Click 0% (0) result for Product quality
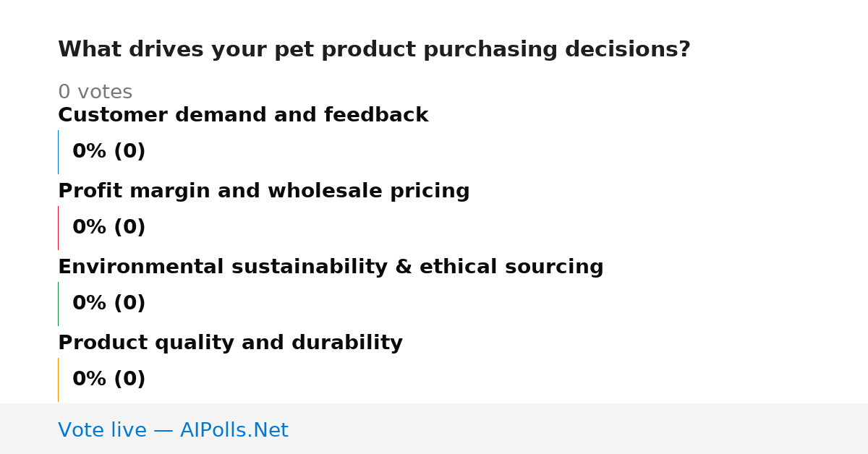The image size is (868, 454). (109, 380)
